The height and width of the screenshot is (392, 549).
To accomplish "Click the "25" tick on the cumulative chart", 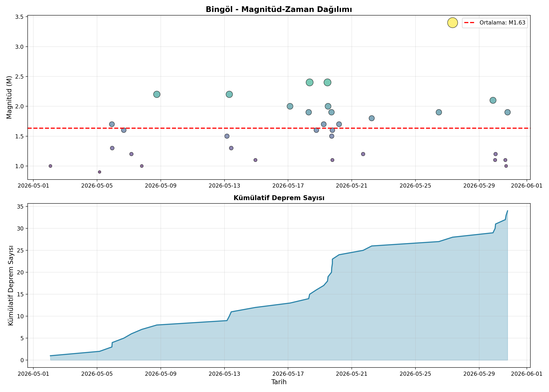I will point(21,250).
